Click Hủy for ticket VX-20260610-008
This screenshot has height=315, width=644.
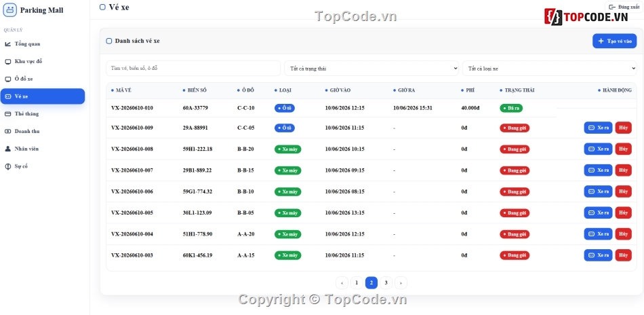pyautogui.click(x=624, y=149)
